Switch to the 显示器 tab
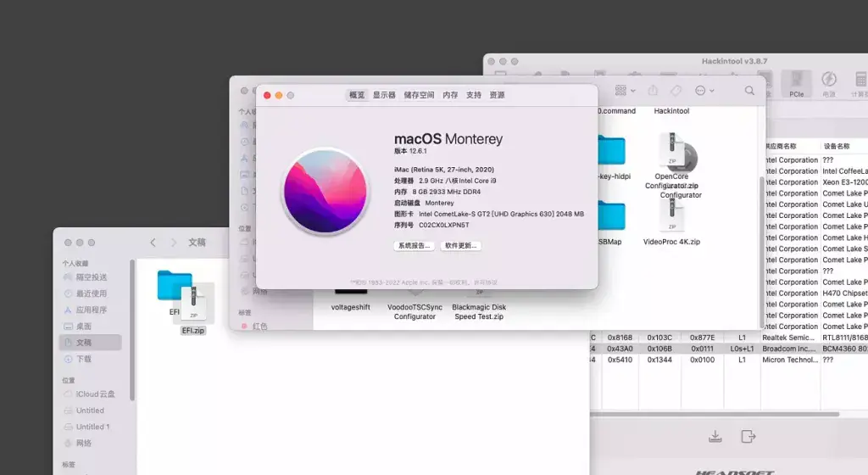868x475 pixels. click(384, 95)
